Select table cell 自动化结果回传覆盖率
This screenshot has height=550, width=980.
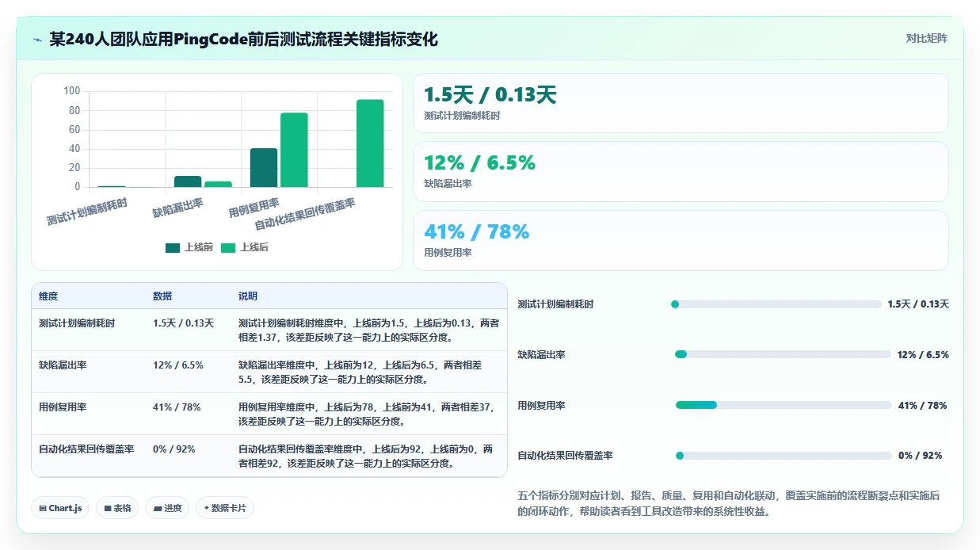pyautogui.click(x=86, y=449)
